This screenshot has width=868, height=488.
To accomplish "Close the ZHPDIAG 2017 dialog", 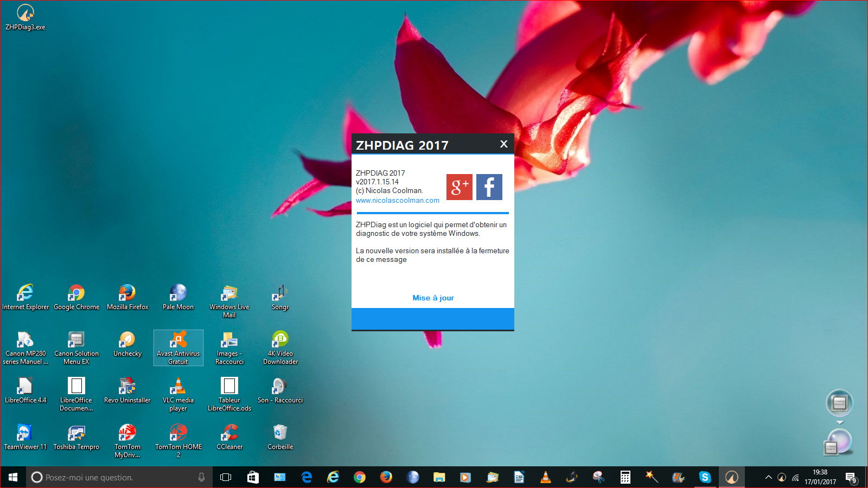I will pyautogui.click(x=504, y=144).
